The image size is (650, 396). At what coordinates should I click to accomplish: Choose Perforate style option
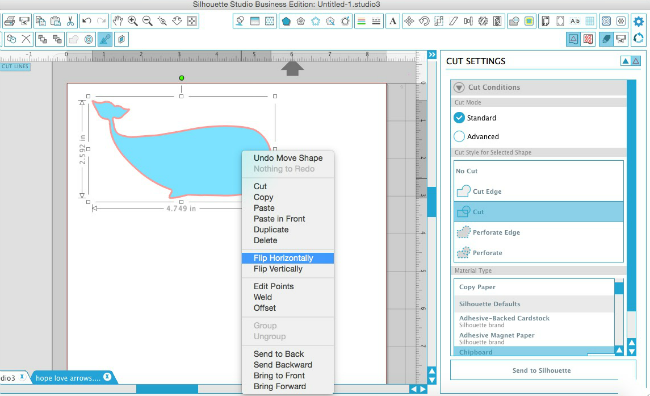pyautogui.click(x=538, y=253)
